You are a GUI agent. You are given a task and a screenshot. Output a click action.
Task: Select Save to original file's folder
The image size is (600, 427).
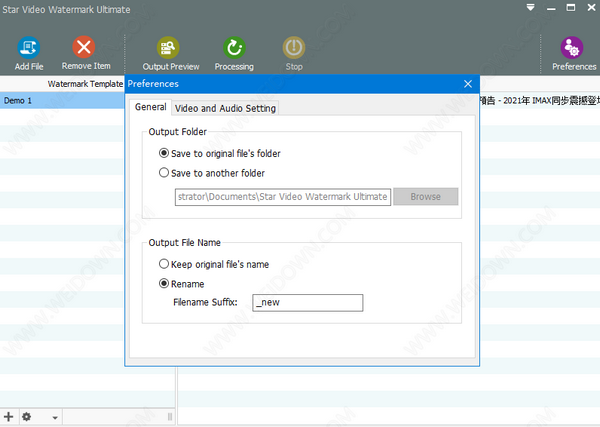pos(165,154)
